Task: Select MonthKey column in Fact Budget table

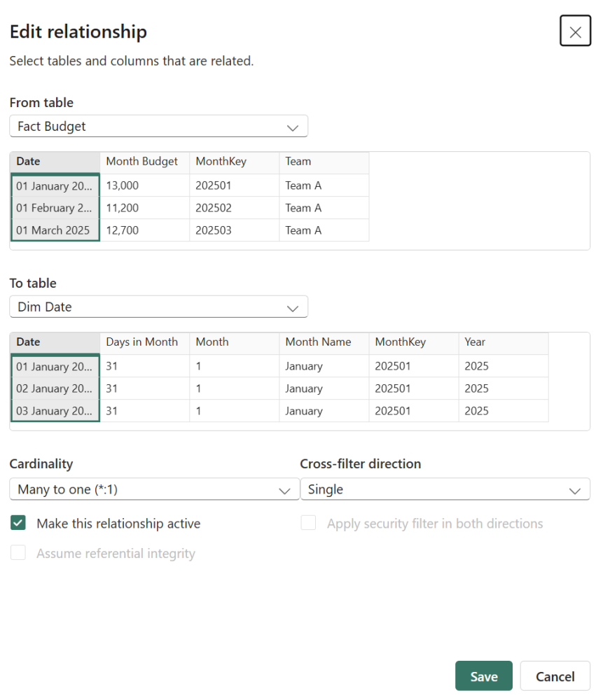Action: pyautogui.click(x=235, y=162)
